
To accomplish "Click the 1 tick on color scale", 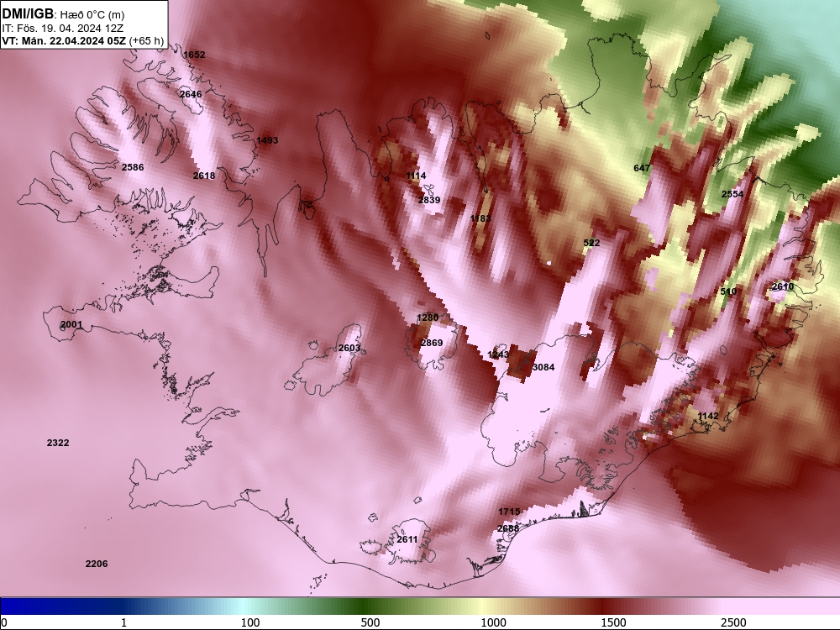I will pos(123,622).
